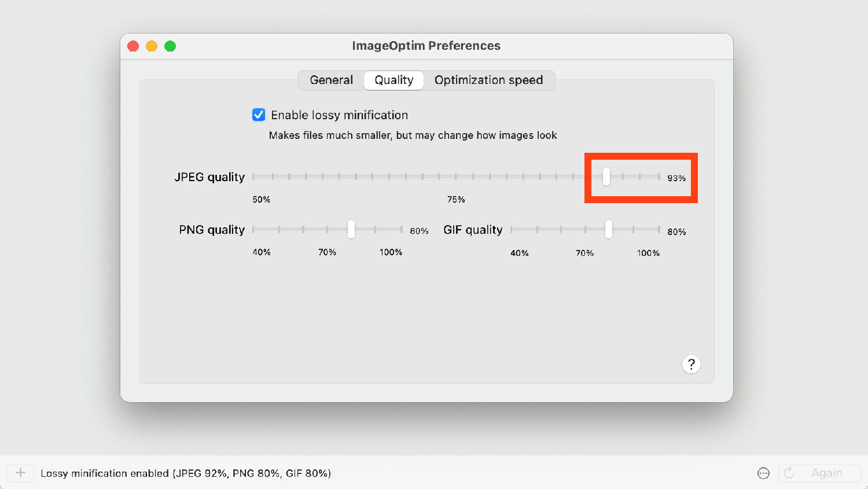868x489 pixels.
Task: Switch to the General tab
Action: coord(331,80)
